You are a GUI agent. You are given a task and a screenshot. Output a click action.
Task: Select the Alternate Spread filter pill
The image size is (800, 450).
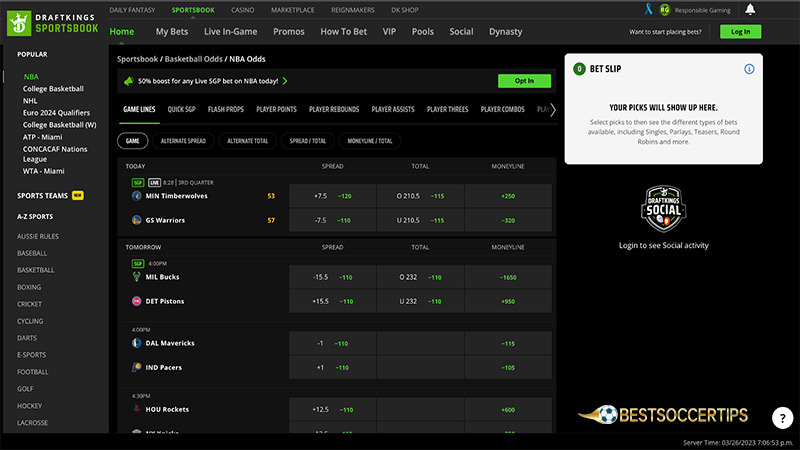[183, 141]
